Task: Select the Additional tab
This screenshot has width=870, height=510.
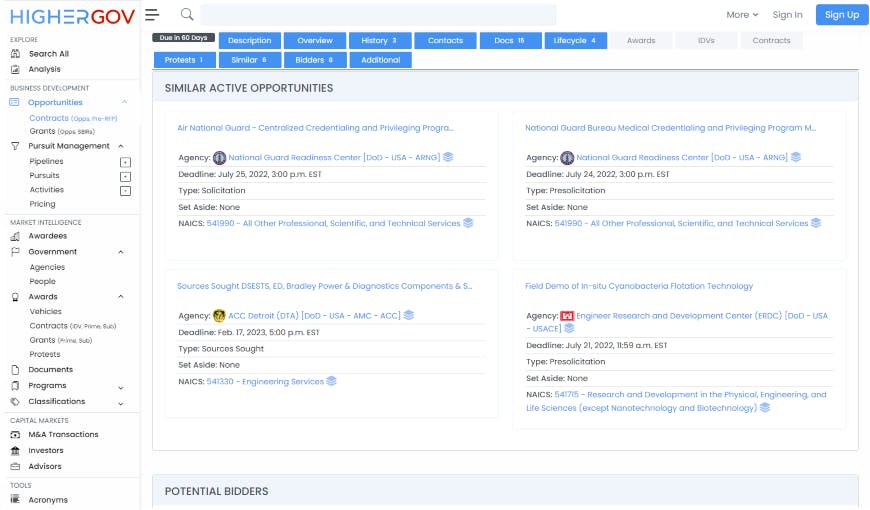Action: (x=381, y=60)
